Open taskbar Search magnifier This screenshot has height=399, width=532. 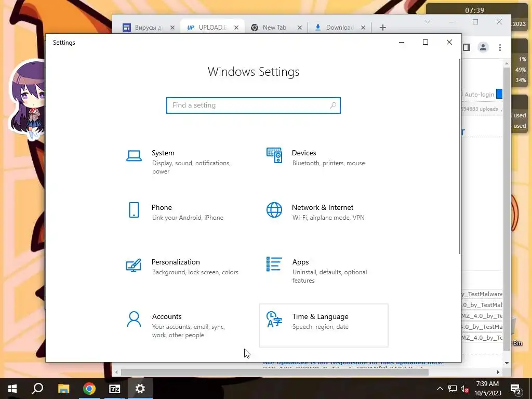37,389
